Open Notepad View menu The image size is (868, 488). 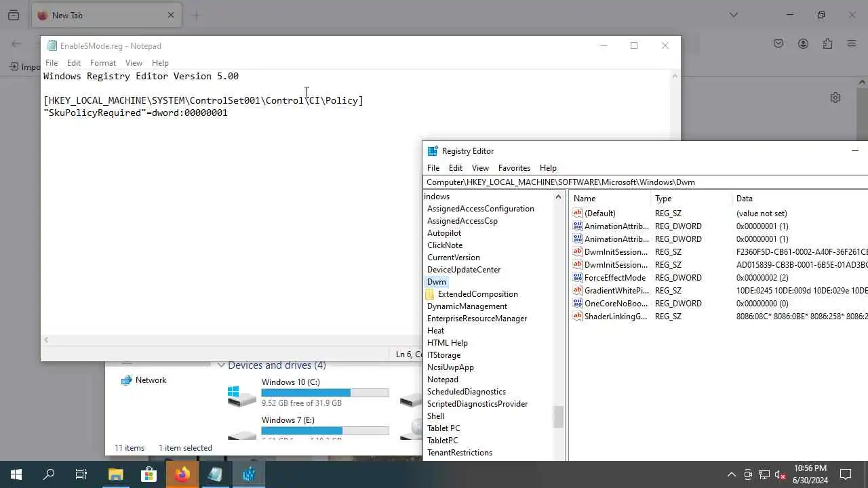[134, 63]
